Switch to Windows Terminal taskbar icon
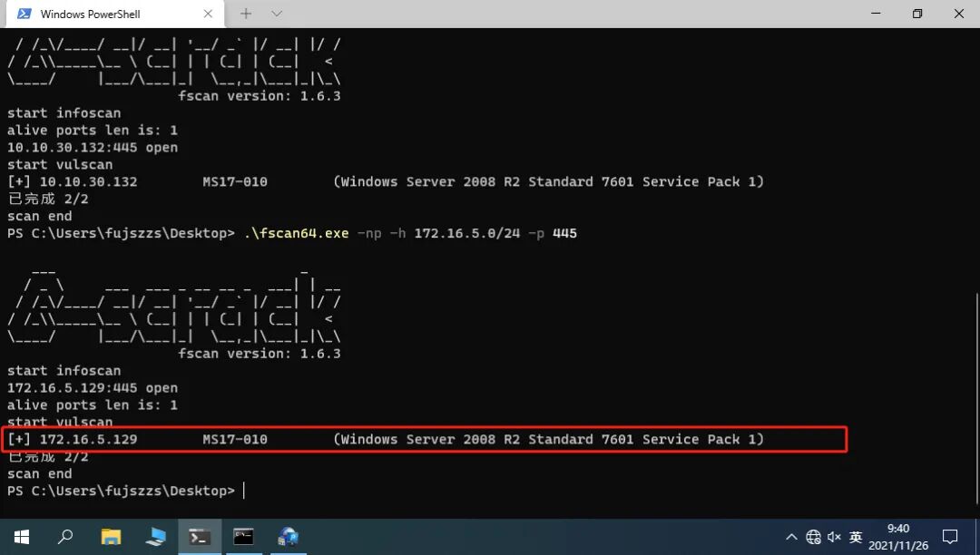The image size is (980, 555). point(200,537)
